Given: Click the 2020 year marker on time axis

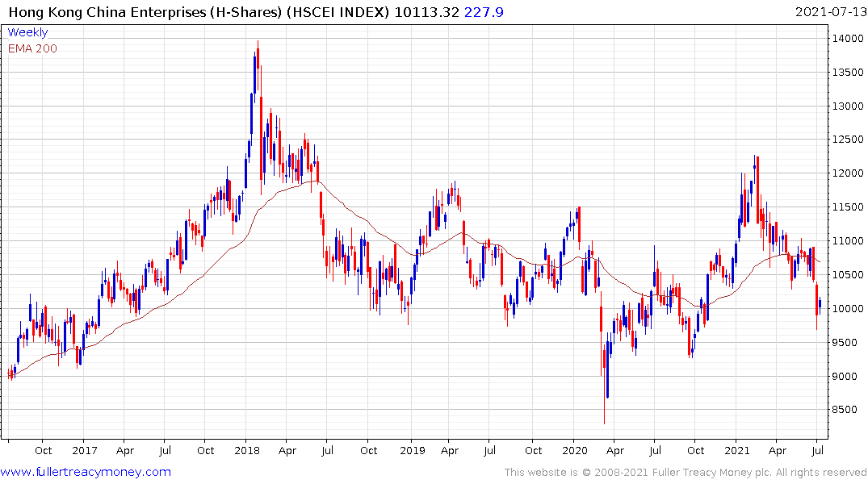Looking at the screenshot, I should pyautogui.click(x=575, y=450).
